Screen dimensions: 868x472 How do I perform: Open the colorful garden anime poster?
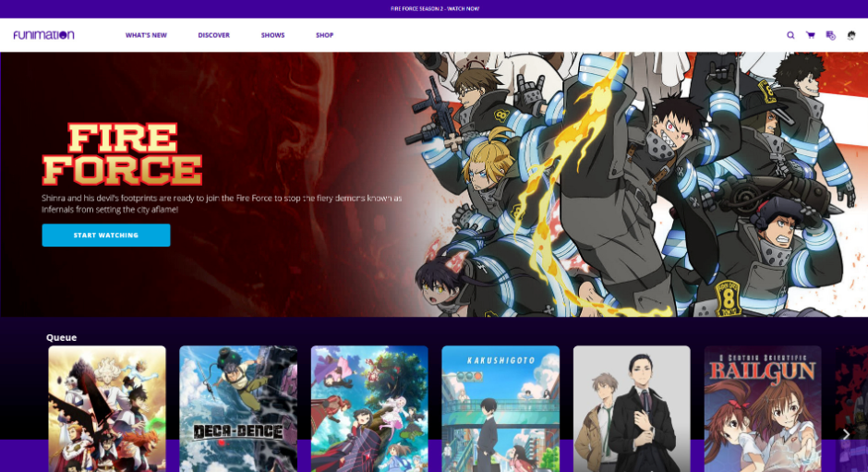click(369, 409)
